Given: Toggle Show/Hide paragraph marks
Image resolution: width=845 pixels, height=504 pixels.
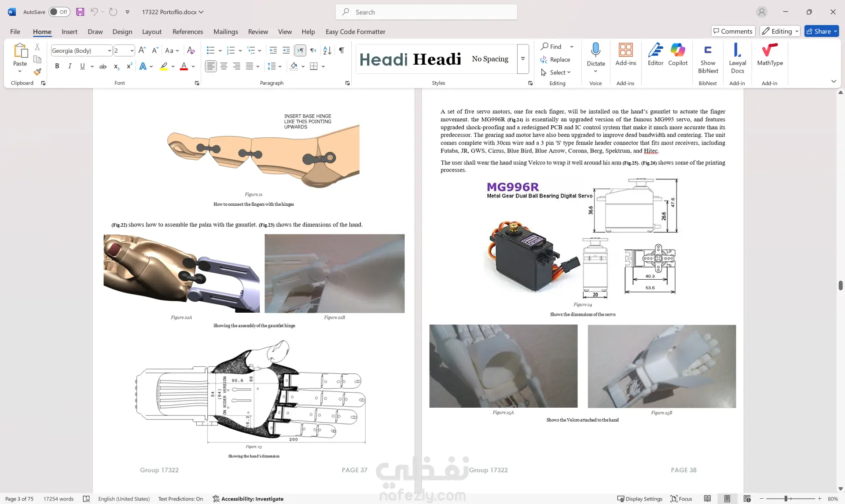Looking at the screenshot, I should coord(342,51).
